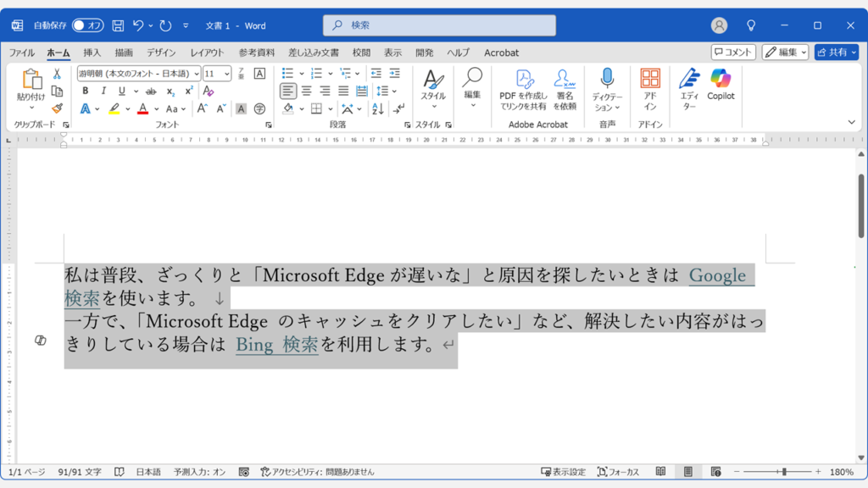
Task: Decrease font size with A down
Action: [221, 108]
